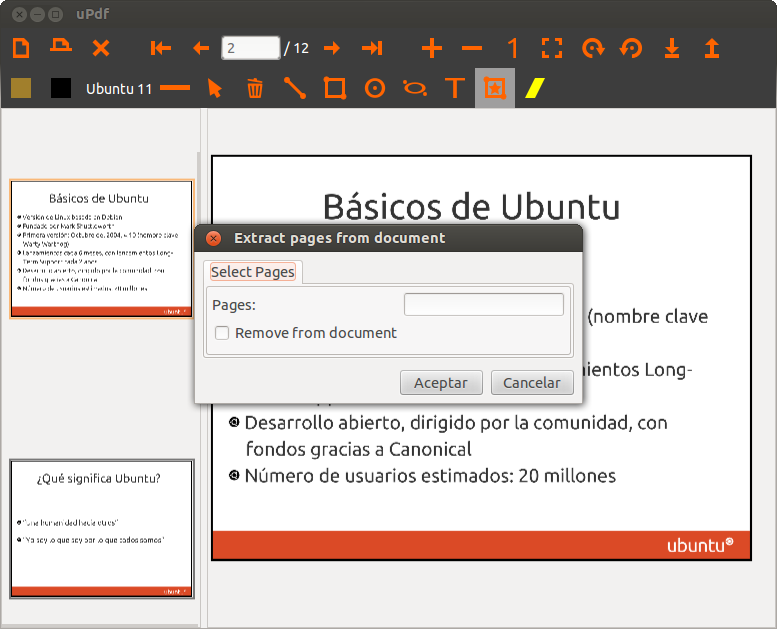Open a document with the file icon

pos(21,48)
